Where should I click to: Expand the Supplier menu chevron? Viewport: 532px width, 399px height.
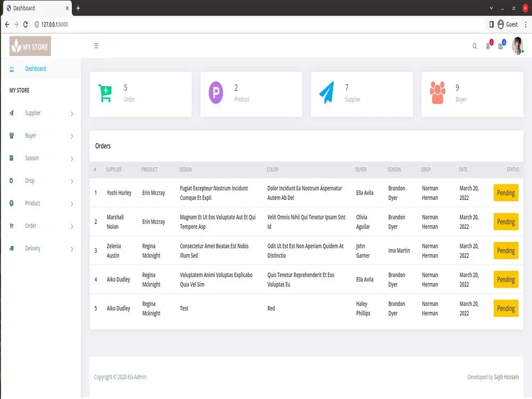point(72,114)
